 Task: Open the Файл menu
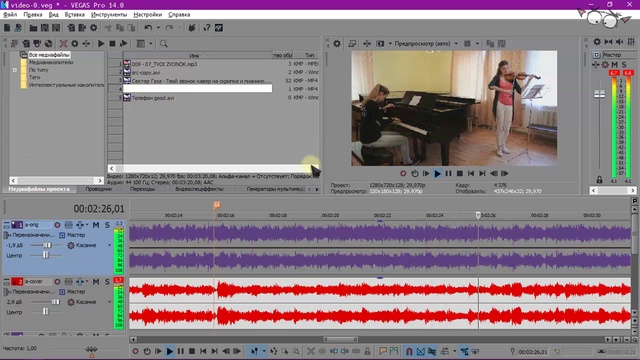tap(10, 14)
